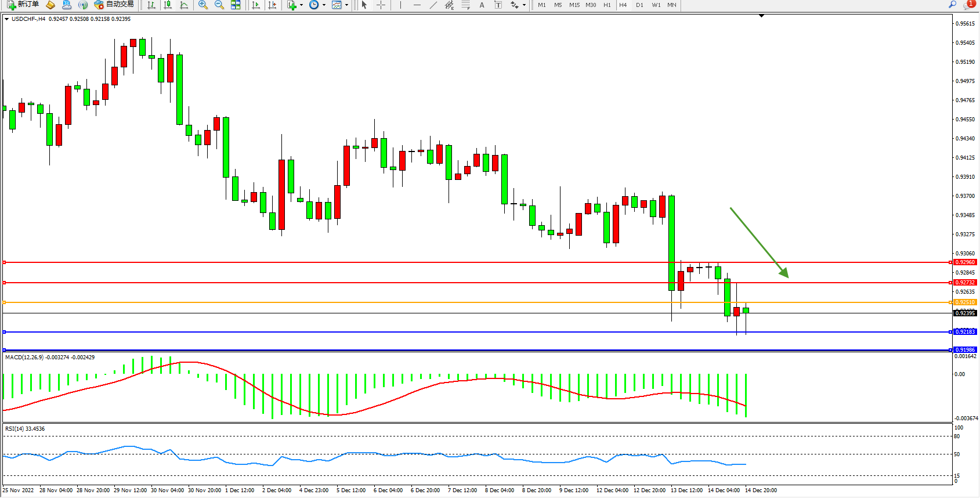Open the periodicity clock dropdown arrow
This screenshot has height=498, width=980.
click(324, 5)
